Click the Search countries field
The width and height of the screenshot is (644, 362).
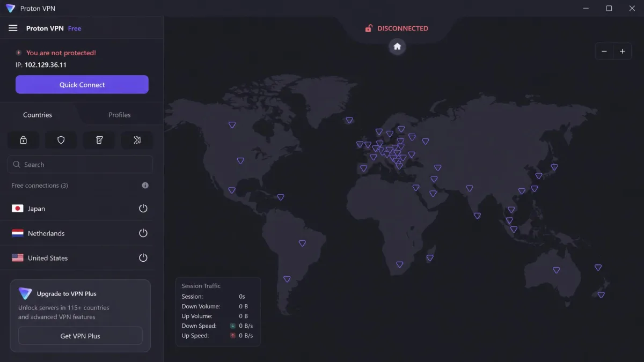coord(80,165)
